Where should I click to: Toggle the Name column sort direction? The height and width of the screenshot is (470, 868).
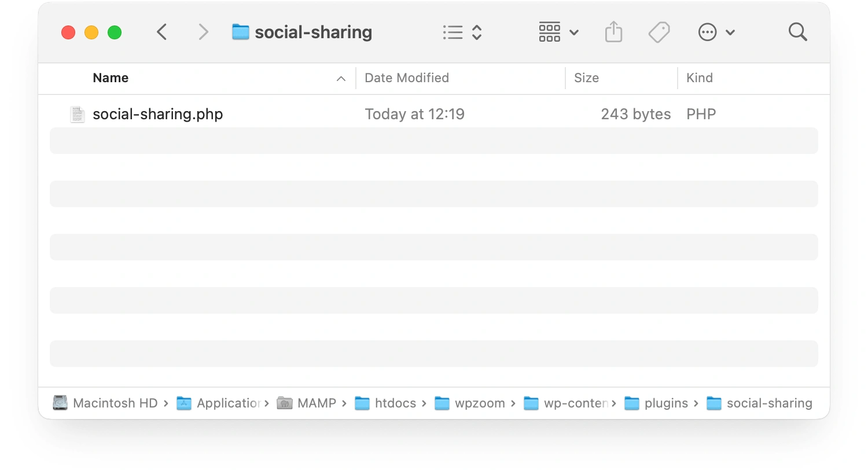[x=110, y=78]
